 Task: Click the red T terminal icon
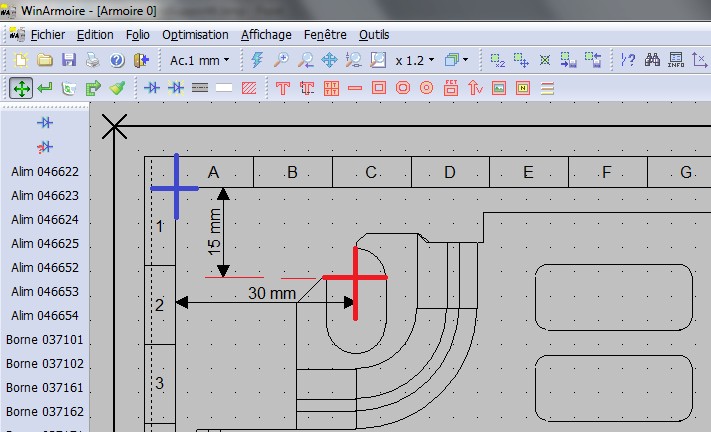tap(283, 88)
